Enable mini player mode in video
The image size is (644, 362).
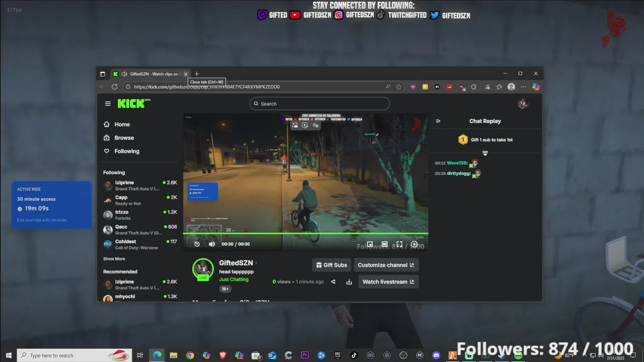(370, 244)
